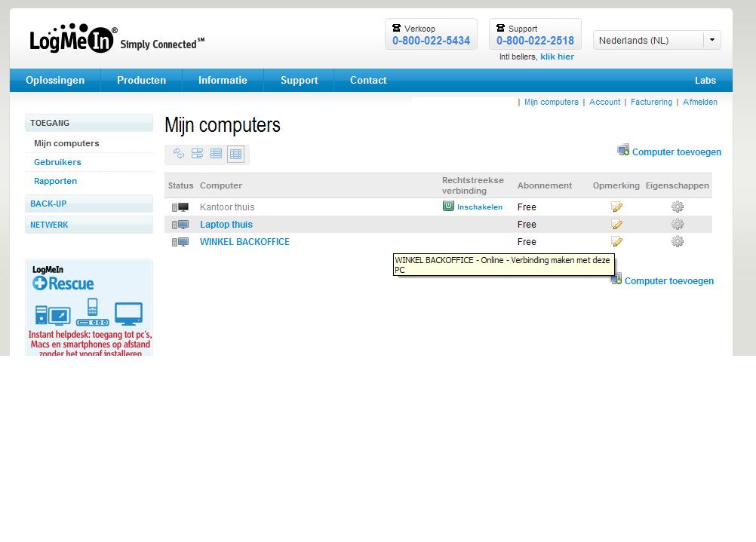Expand the BACK-UP sidebar section

[48, 204]
